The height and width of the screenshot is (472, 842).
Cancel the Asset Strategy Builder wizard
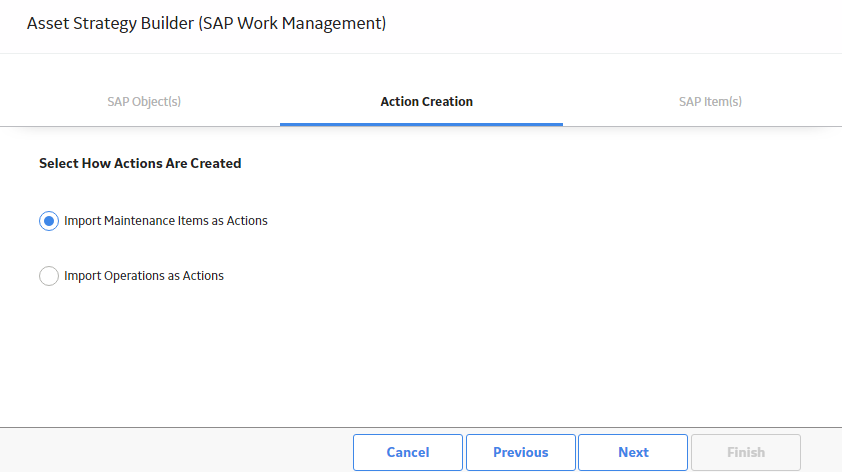408,452
